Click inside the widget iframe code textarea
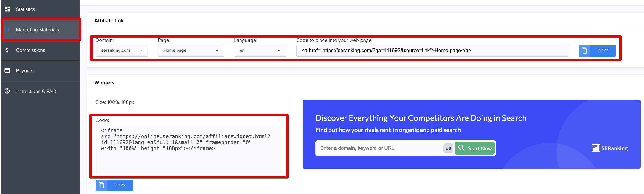This screenshot has width=644, height=194. click(189, 149)
